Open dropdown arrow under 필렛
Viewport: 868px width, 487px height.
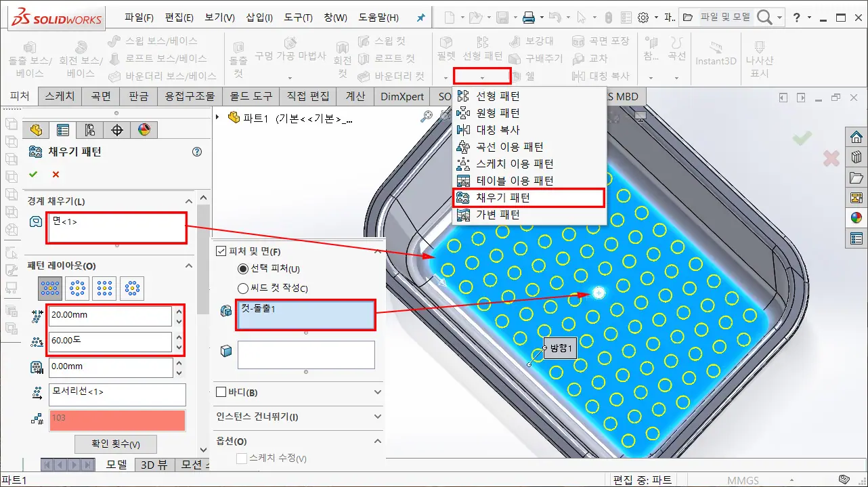click(x=446, y=77)
